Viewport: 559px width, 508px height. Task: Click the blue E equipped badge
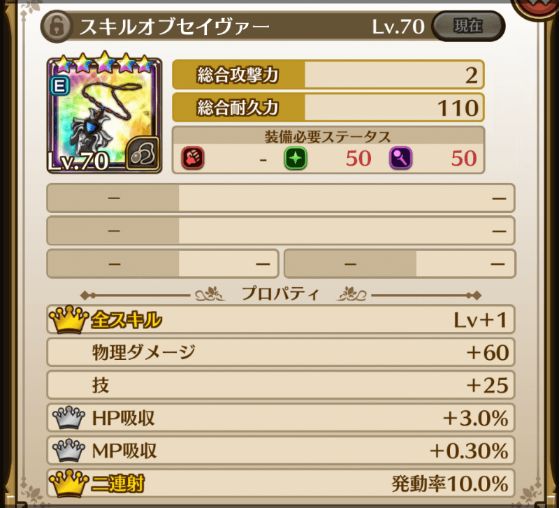point(60,86)
